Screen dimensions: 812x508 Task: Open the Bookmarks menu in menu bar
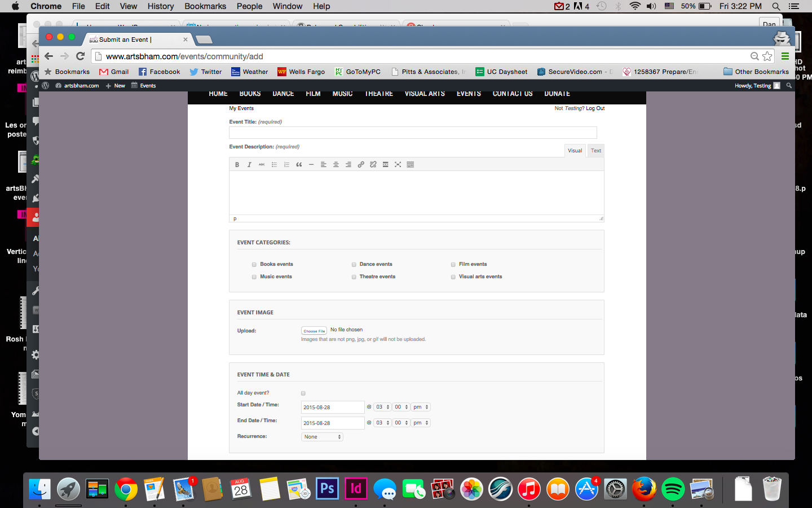coord(205,6)
